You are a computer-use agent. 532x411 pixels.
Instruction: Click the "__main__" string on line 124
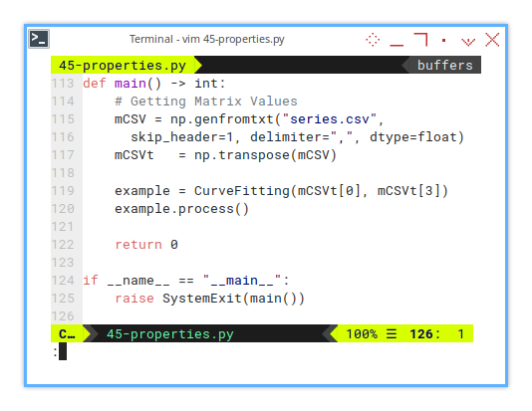242,281
